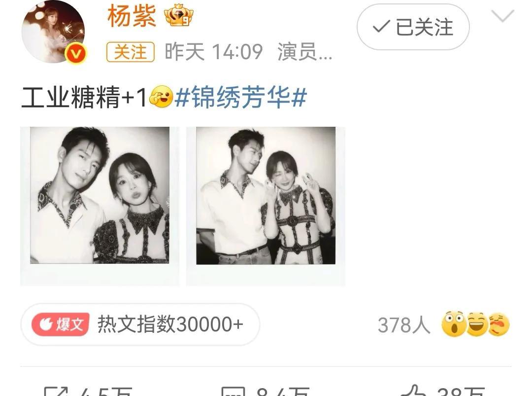532x396 pixels.
Task: Show the 378人 reactions list
Action: [404, 325]
